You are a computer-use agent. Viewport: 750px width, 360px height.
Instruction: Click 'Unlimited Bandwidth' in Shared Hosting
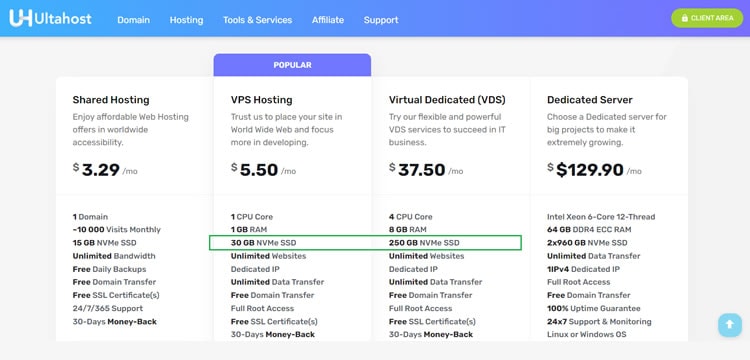[114, 256]
